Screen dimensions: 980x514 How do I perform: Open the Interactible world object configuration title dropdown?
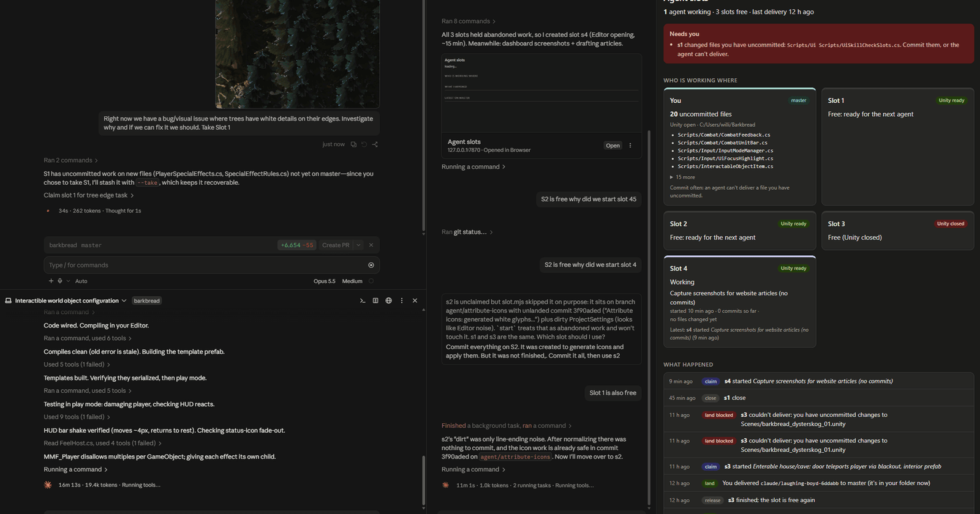[x=124, y=300]
